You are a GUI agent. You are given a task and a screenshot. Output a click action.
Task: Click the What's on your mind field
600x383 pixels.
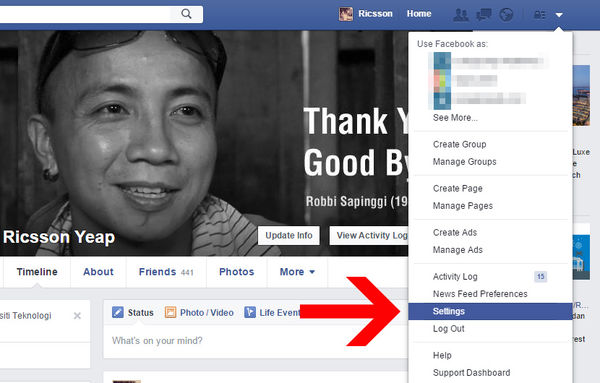(256, 341)
